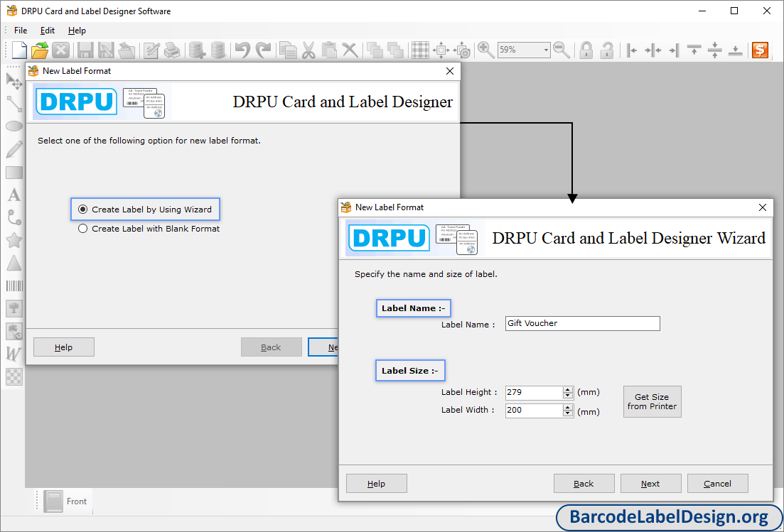This screenshot has width=784, height=532.
Task: Close the first New Label Format options dialog
Action: pyautogui.click(x=449, y=71)
